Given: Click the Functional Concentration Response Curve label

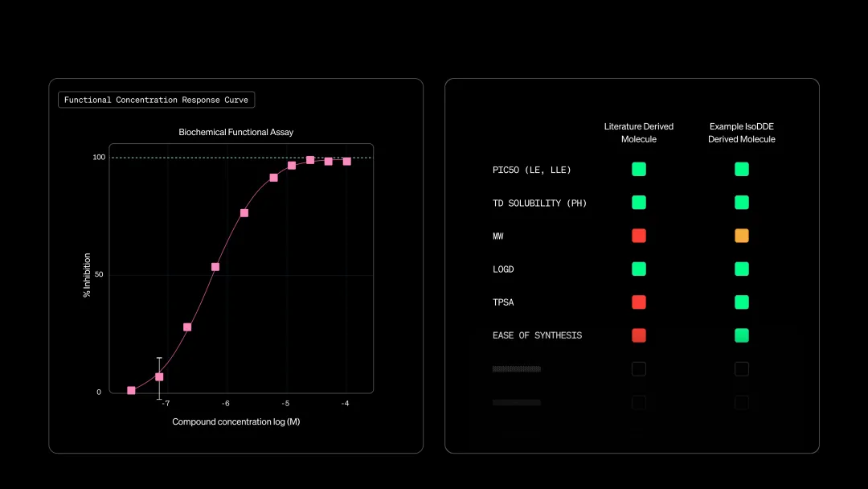Looking at the screenshot, I should [156, 100].
